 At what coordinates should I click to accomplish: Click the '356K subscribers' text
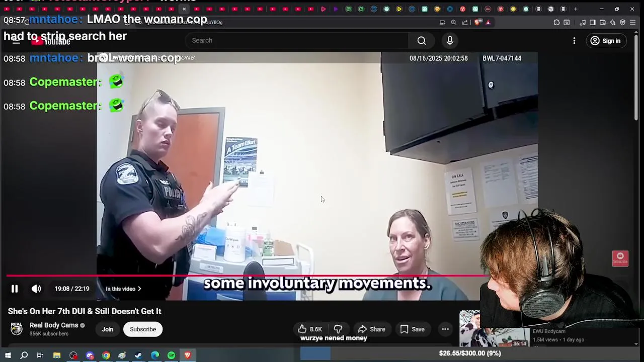pos(49,334)
